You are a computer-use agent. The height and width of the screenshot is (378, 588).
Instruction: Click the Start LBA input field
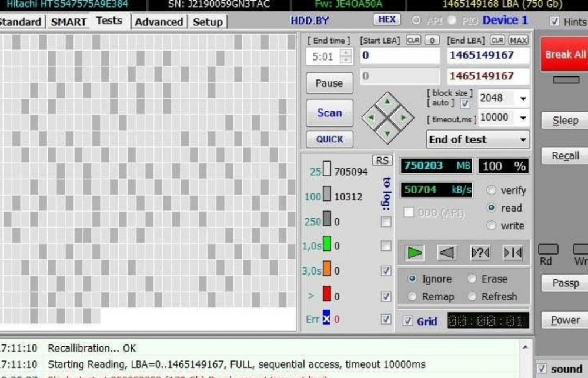tap(400, 55)
